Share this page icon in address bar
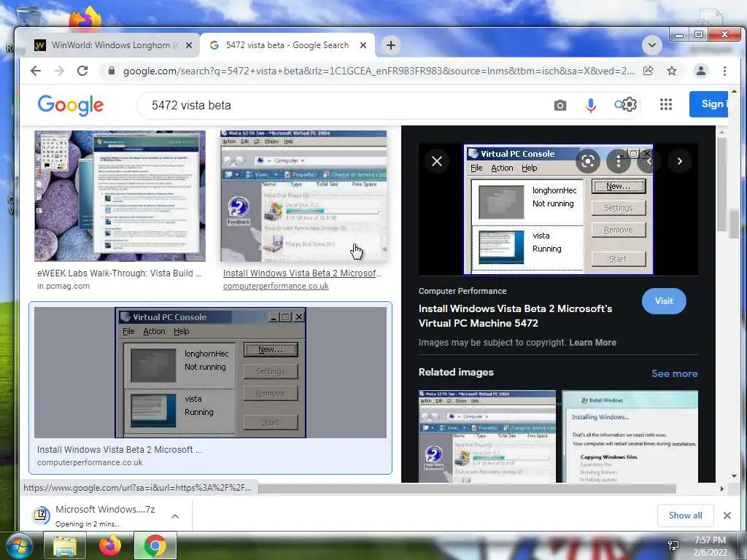The image size is (747, 560). click(x=648, y=71)
